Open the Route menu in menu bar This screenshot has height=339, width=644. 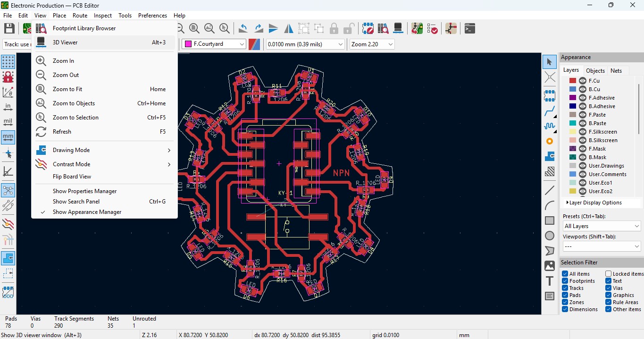[80, 16]
